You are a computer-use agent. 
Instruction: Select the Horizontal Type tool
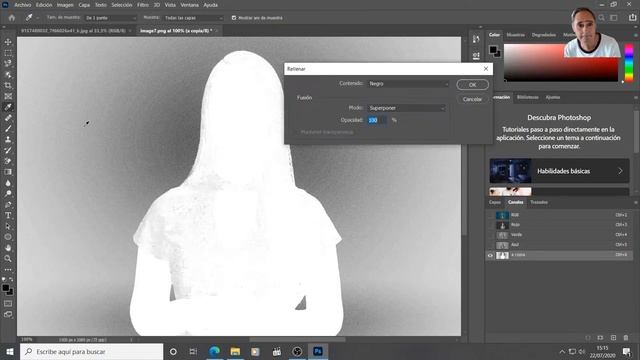pos(8,215)
